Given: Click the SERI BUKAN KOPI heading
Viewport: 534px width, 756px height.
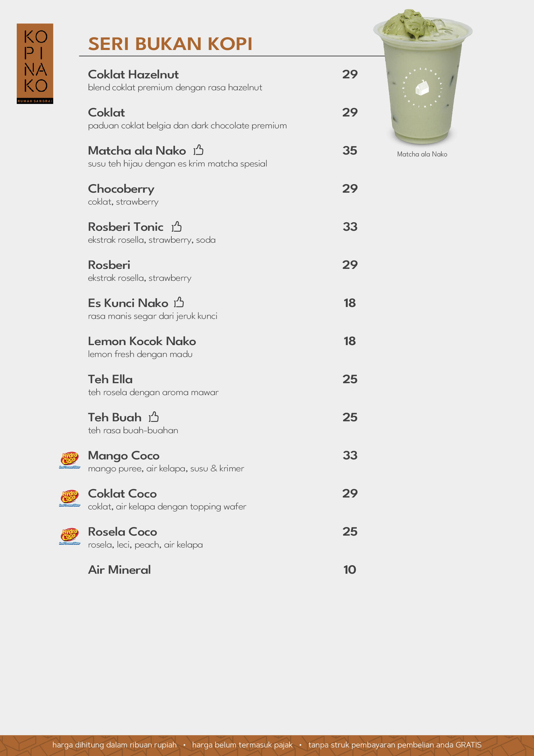Looking at the screenshot, I should (x=170, y=44).
